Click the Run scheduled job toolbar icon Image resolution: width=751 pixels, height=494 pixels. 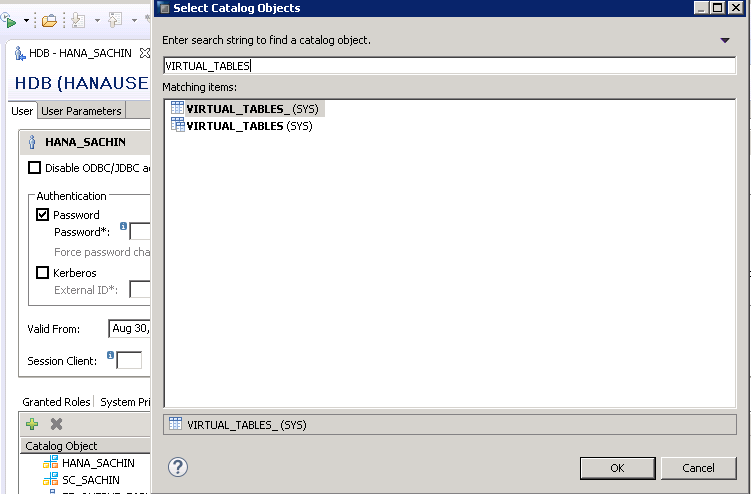[9, 20]
